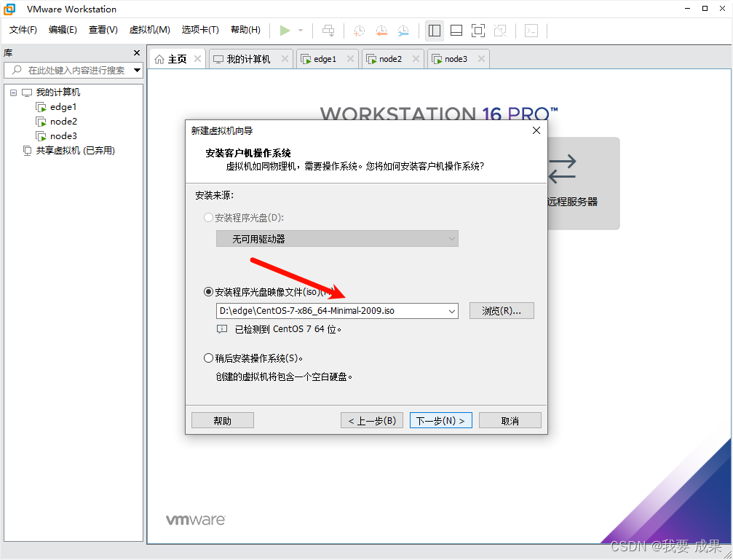Viewport: 733px width, 560px height.
Task: Power on the virtual machine
Action: pyautogui.click(x=286, y=31)
